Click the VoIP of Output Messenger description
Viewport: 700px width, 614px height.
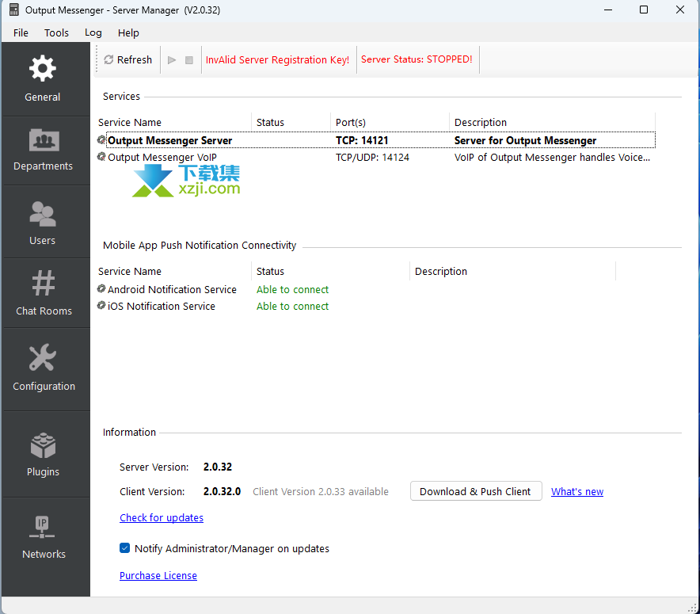552,157
